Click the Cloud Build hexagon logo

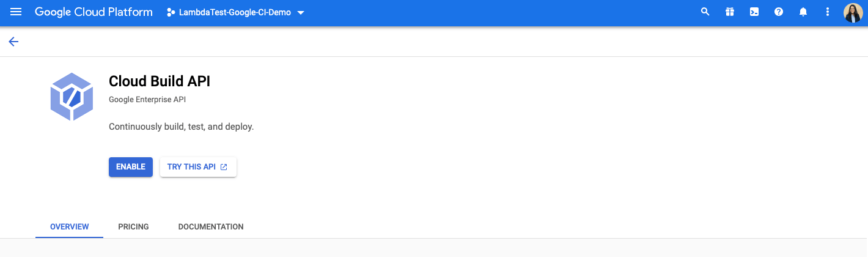[72, 96]
